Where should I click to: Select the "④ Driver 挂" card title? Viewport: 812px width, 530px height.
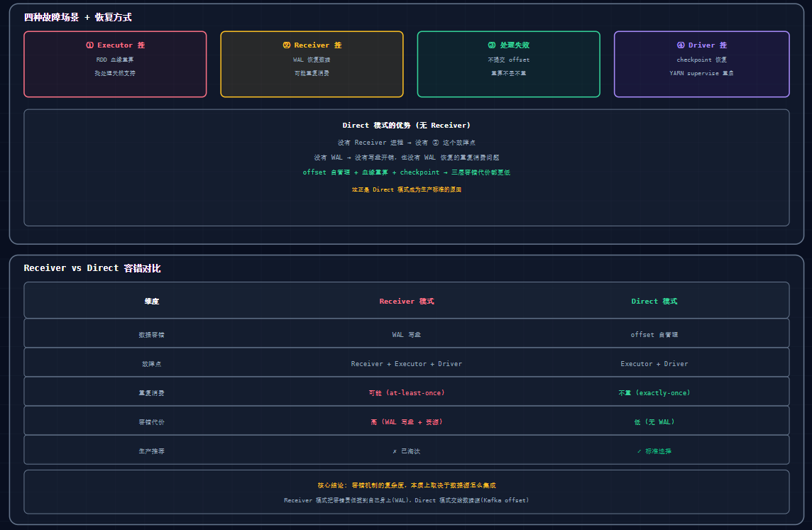(702, 45)
